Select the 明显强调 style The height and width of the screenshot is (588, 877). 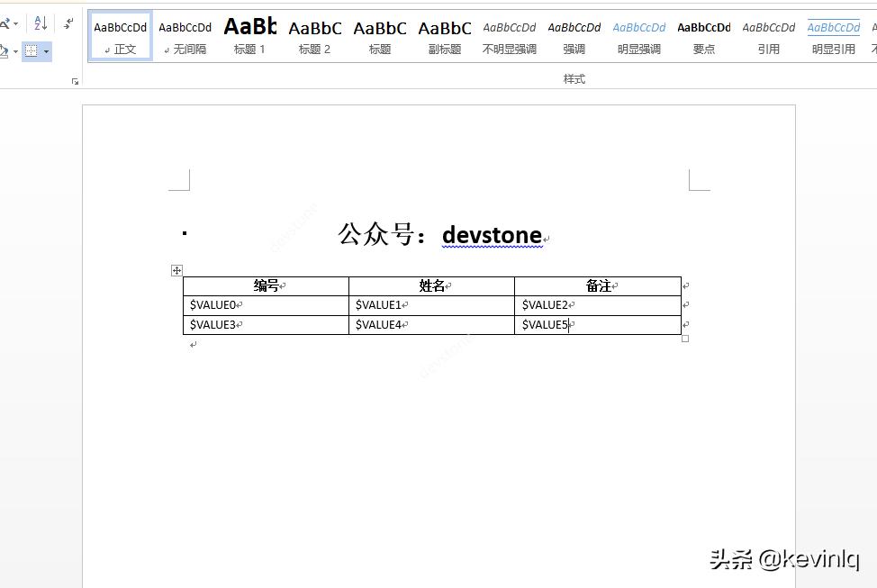point(638,36)
